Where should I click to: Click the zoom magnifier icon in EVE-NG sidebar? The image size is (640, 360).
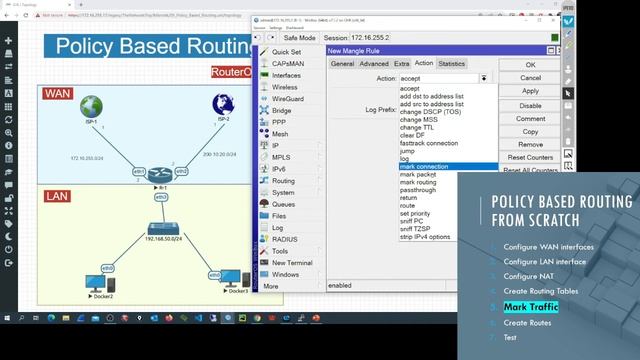coord(8,133)
